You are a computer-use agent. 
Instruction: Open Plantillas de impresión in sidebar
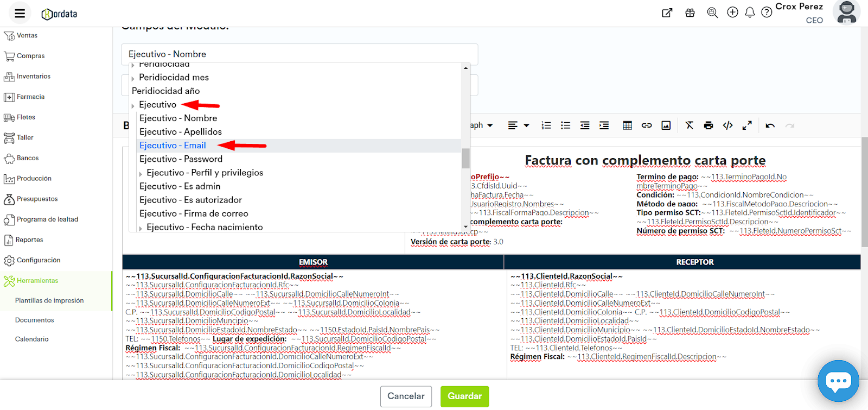point(49,300)
